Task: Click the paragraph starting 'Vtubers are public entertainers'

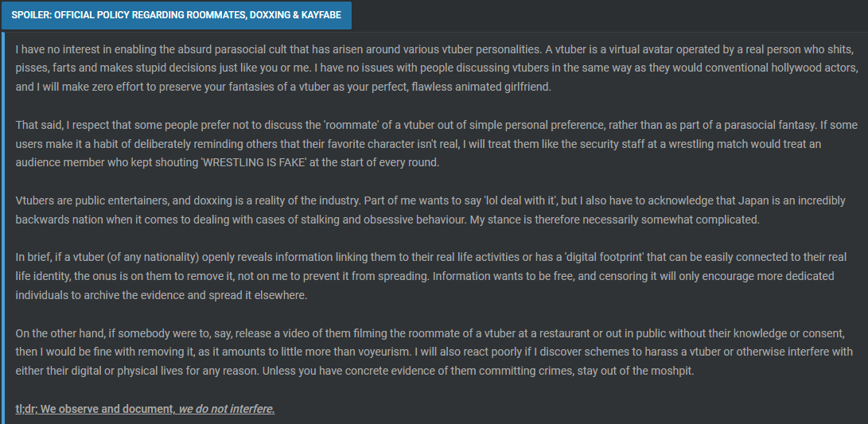Action: [438, 210]
